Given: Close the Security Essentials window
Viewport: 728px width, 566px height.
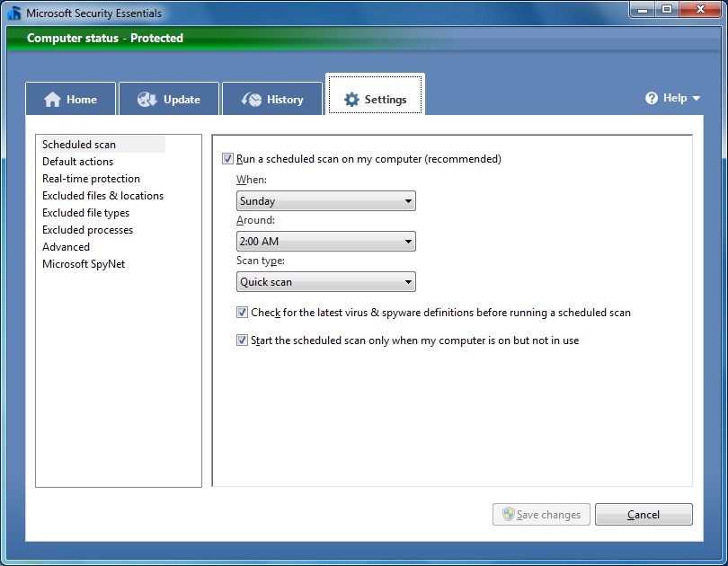Looking at the screenshot, I should (x=701, y=9).
